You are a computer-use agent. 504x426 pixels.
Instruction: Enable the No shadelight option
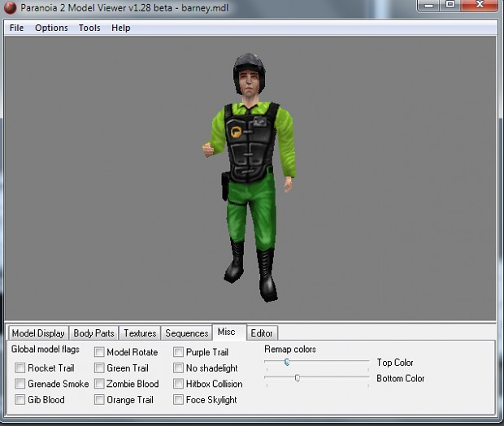point(178,368)
